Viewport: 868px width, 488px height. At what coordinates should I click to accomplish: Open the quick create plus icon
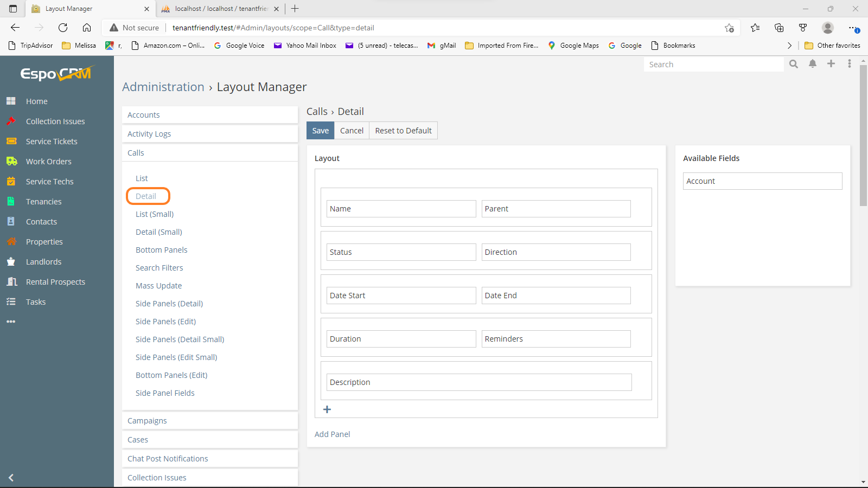831,64
